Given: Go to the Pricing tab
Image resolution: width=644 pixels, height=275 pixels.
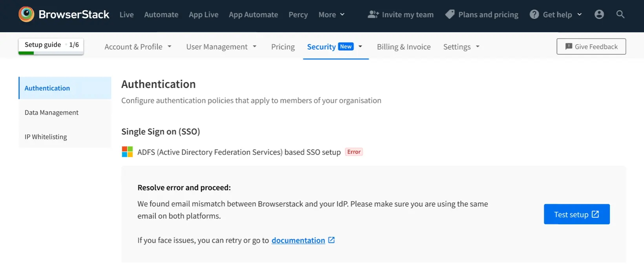Looking at the screenshot, I should click(x=283, y=47).
